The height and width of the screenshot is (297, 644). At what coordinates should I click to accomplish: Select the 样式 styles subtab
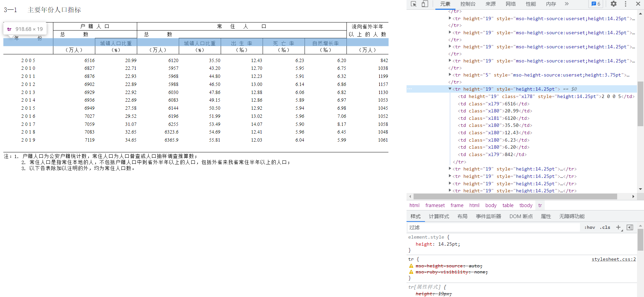coord(415,216)
